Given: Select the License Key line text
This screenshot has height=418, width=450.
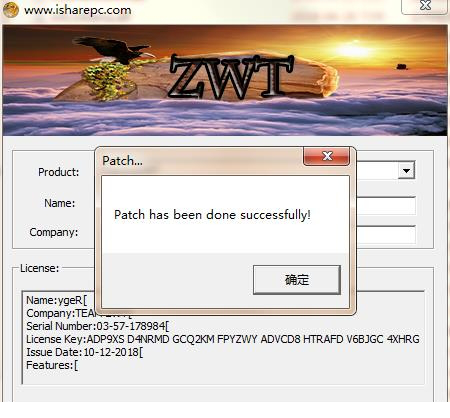Looking at the screenshot, I should (223, 339).
